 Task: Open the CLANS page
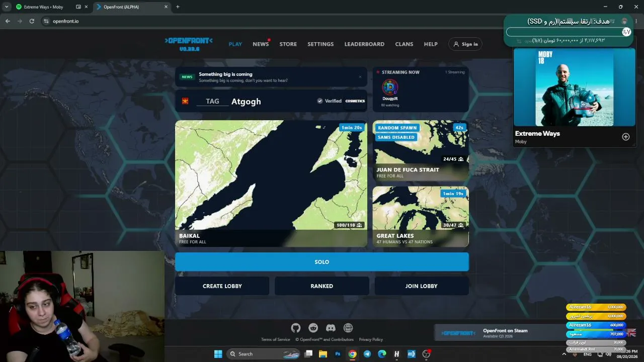(x=404, y=44)
